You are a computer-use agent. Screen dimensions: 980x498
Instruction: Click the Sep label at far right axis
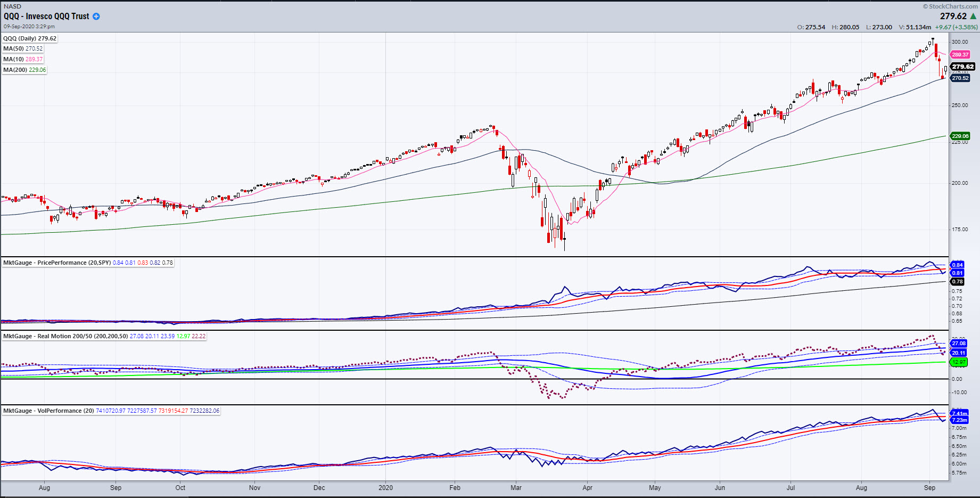pos(929,487)
